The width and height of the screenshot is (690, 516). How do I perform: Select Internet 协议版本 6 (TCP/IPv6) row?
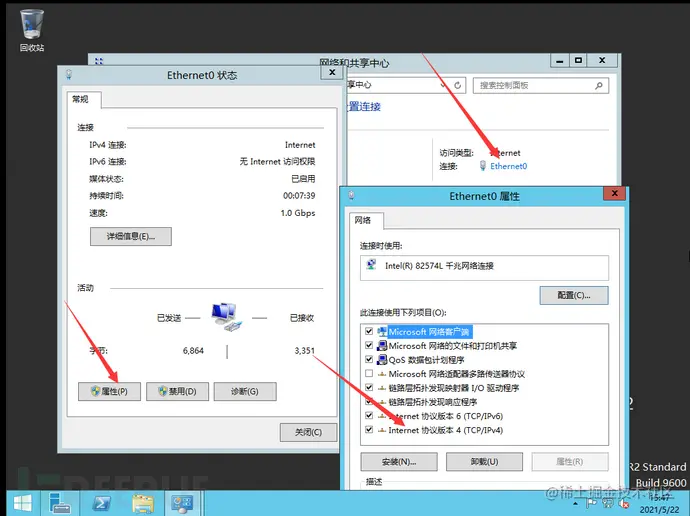pyautogui.click(x=445, y=416)
